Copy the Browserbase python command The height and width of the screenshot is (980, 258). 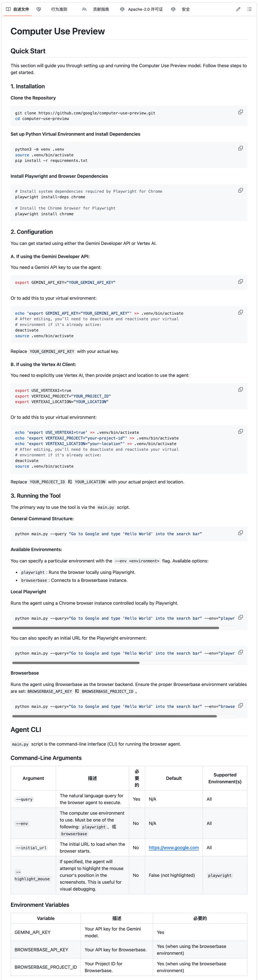pos(241,706)
